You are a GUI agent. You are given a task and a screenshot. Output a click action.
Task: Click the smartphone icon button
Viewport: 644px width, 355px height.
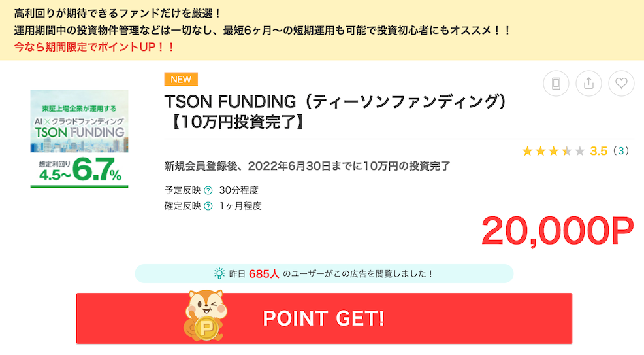pyautogui.click(x=556, y=83)
